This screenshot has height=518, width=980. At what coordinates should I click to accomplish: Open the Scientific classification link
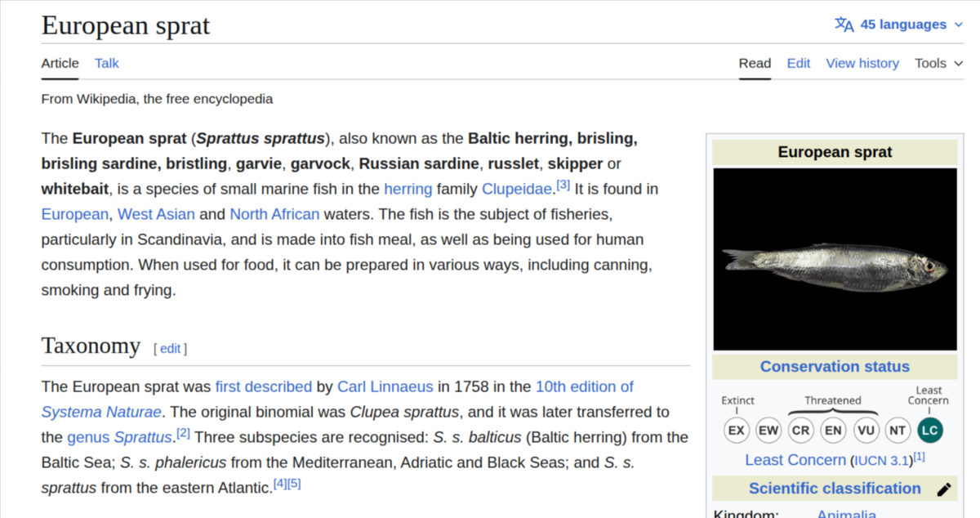(835, 489)
